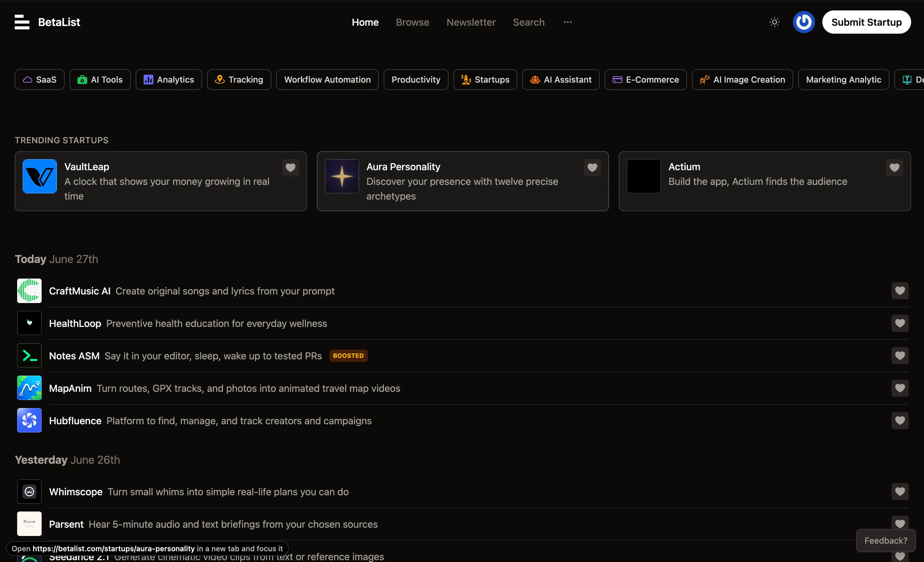
Task: Open the Feedback? button
Action: (x=886, y=540)
